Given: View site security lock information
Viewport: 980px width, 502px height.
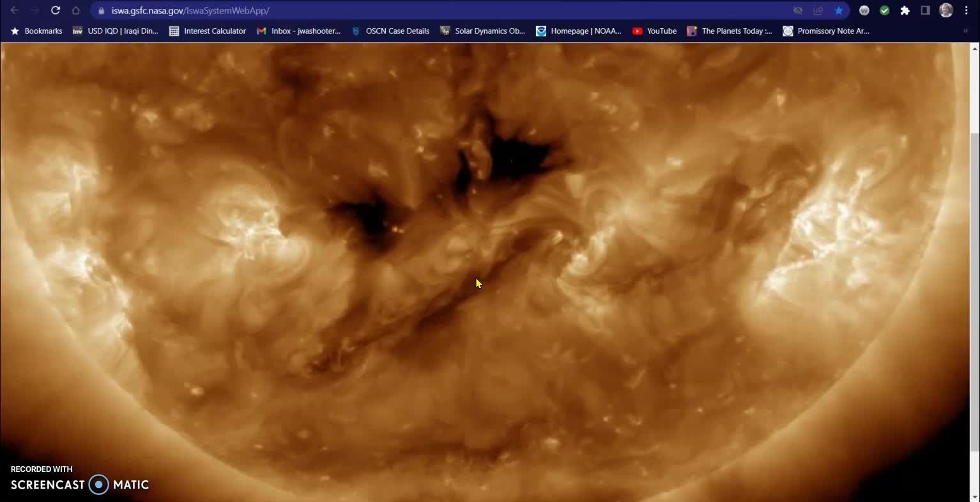Looking at the screenshot, I should tap(101, 11).
